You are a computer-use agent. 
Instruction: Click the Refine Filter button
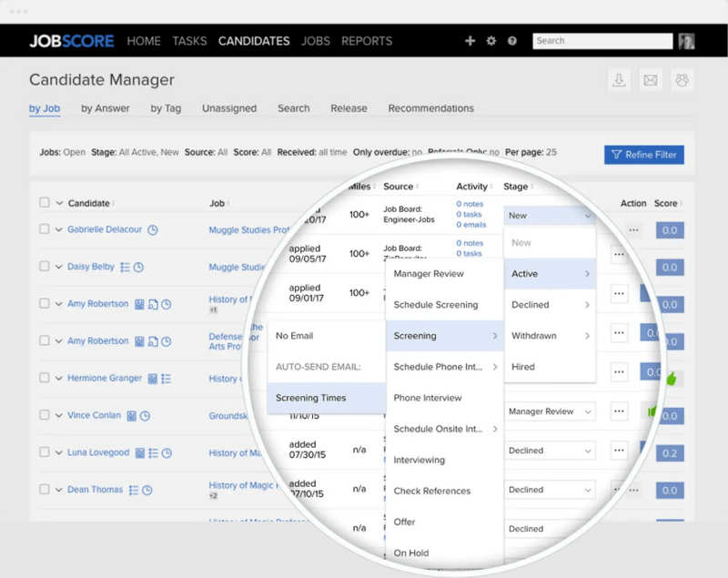[x=644, y=155]
